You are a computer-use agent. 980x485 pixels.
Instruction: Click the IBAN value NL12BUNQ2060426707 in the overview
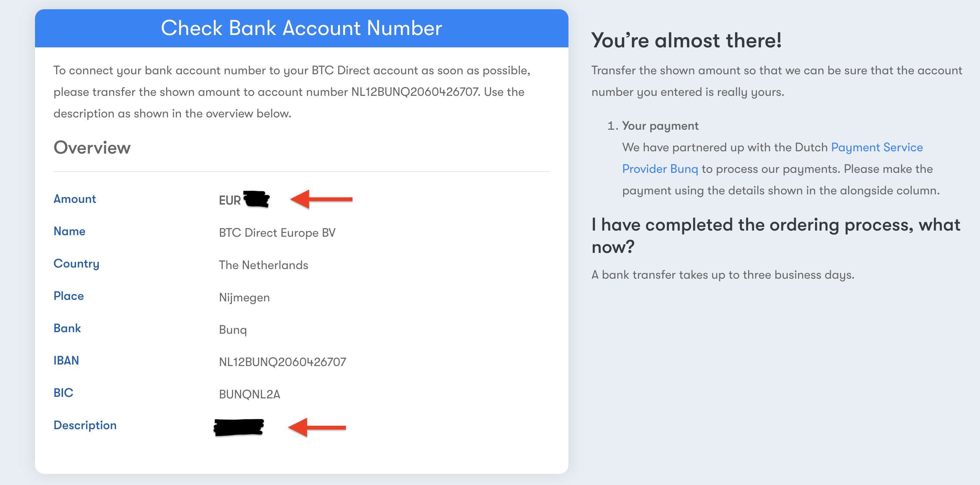(282, 362)
